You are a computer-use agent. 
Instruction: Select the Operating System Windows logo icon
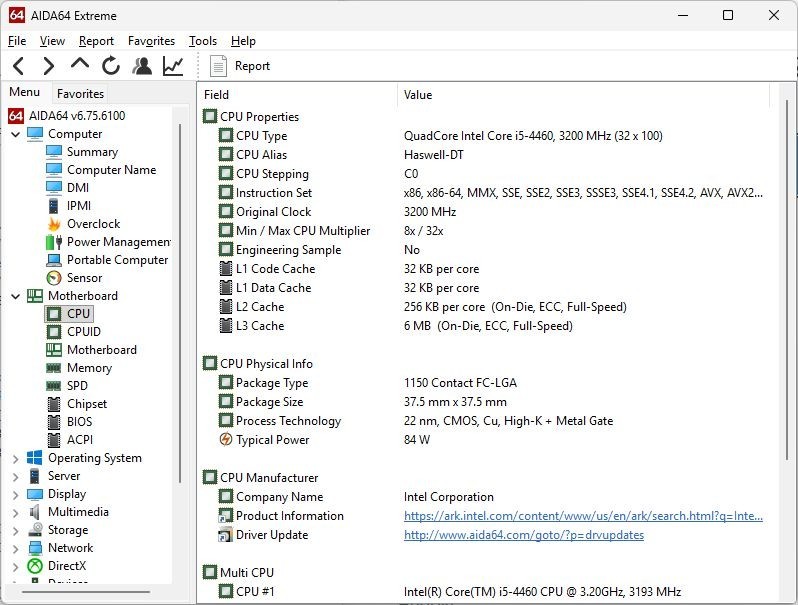coord(35,458)
